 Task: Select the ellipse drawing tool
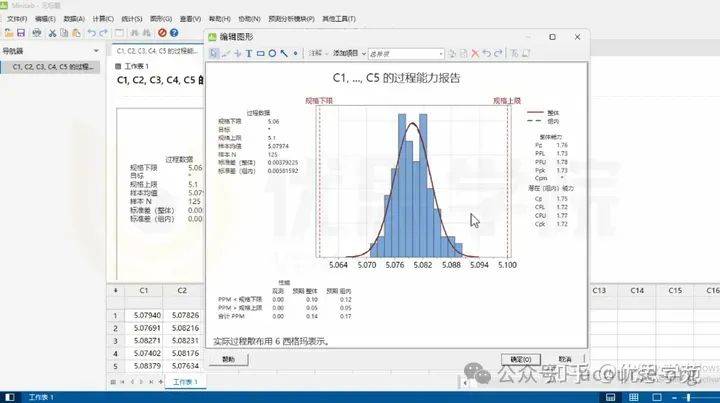272,53
